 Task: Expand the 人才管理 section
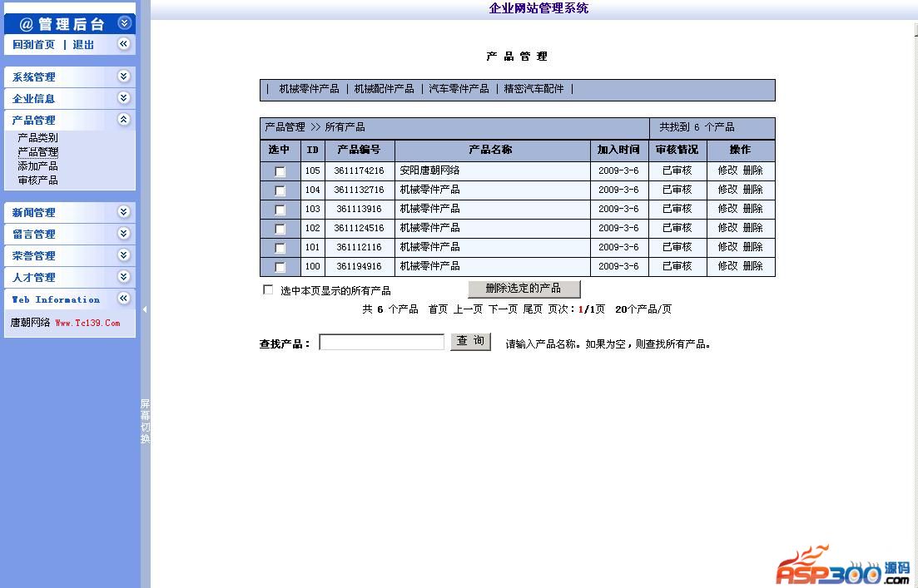(123, 277)
